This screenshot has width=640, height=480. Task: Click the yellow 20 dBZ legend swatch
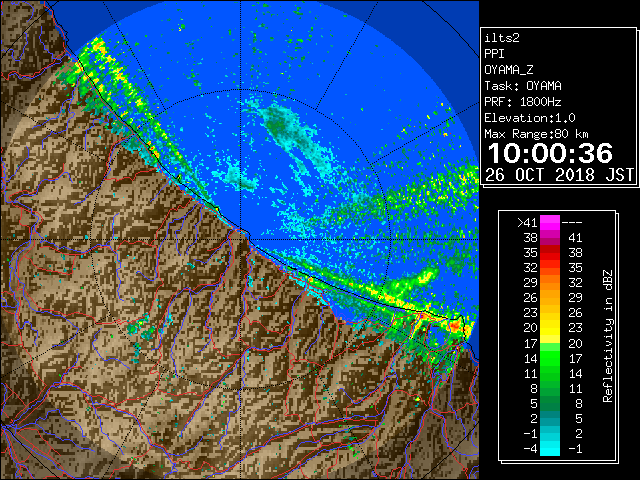pos(550,328)
